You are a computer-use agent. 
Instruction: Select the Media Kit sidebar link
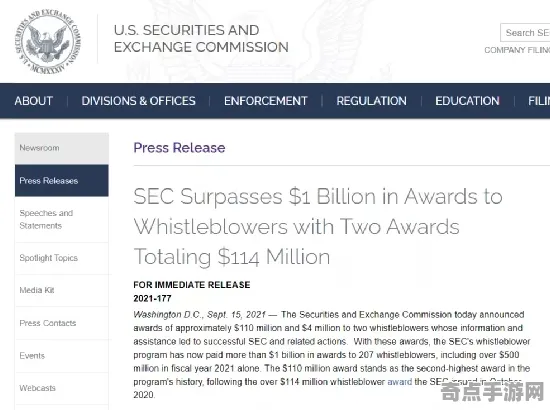(62, 290)
